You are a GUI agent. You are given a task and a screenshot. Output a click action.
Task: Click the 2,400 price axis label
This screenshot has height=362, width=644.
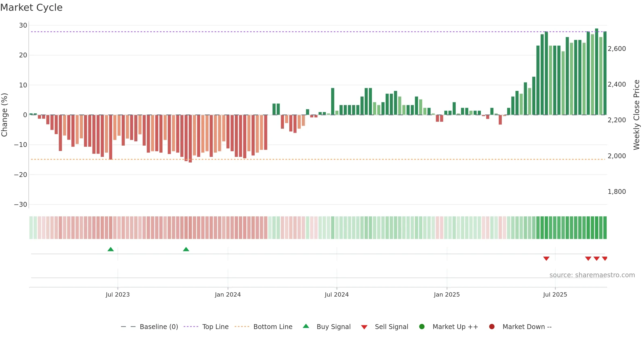click(617, 84)
